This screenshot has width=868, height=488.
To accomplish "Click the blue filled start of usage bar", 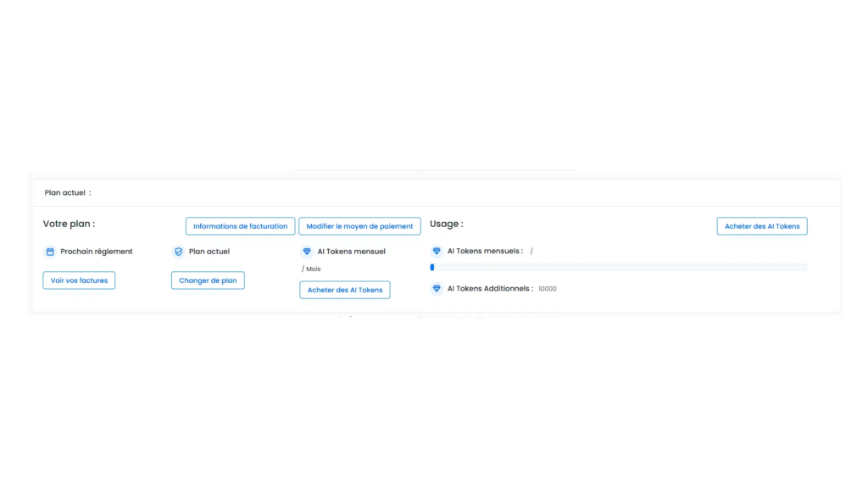I will (x=432, y=268).
